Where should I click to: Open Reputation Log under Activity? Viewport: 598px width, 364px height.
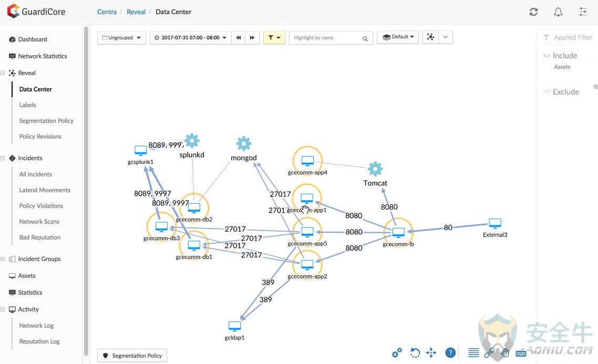pyautogui.click(x=39, y=341)
